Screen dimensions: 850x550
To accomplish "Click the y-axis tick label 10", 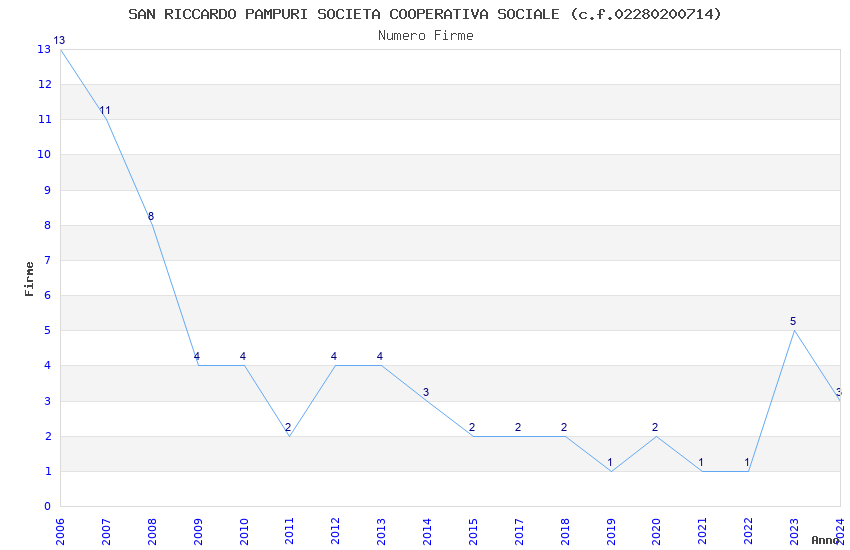I will tap(44, 154).
